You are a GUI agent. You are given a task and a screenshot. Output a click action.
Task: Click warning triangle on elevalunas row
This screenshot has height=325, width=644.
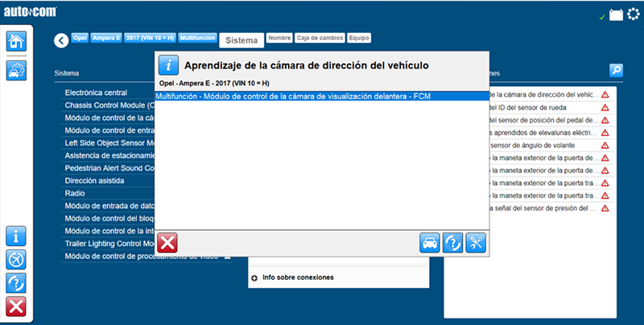point(605,133)
